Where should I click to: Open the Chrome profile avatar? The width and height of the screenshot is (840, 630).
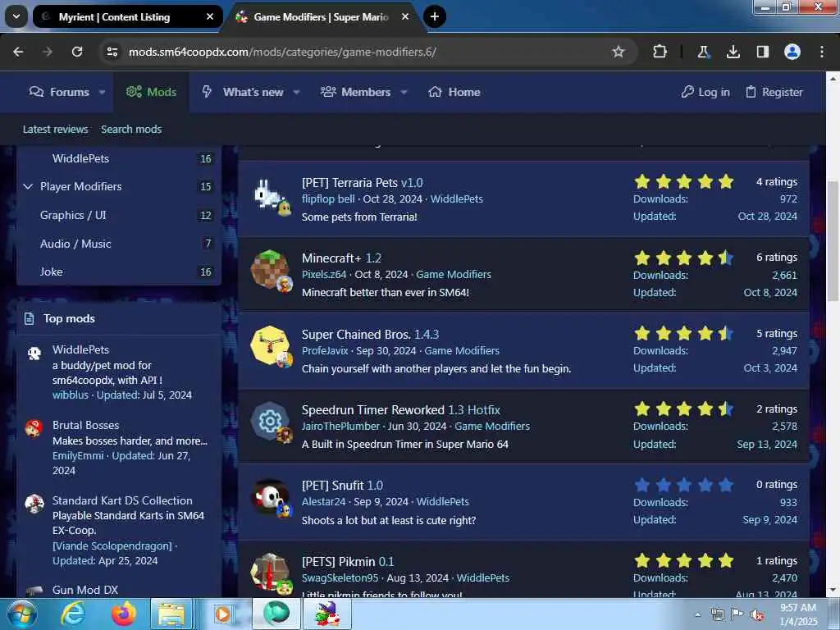[792, 52]
